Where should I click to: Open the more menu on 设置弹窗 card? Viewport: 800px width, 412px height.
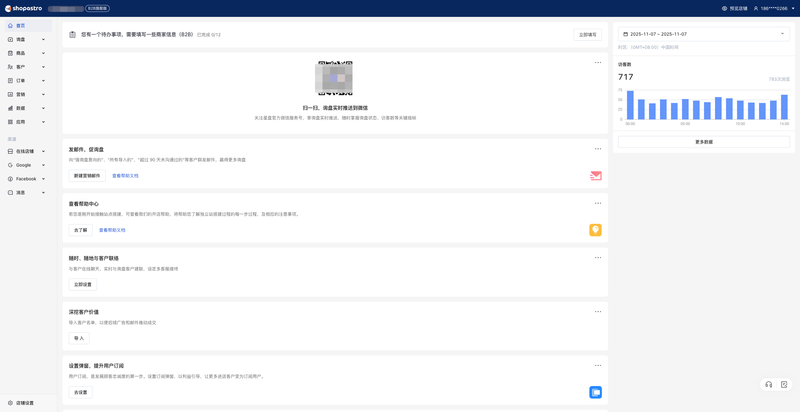(x=598, y=366)
